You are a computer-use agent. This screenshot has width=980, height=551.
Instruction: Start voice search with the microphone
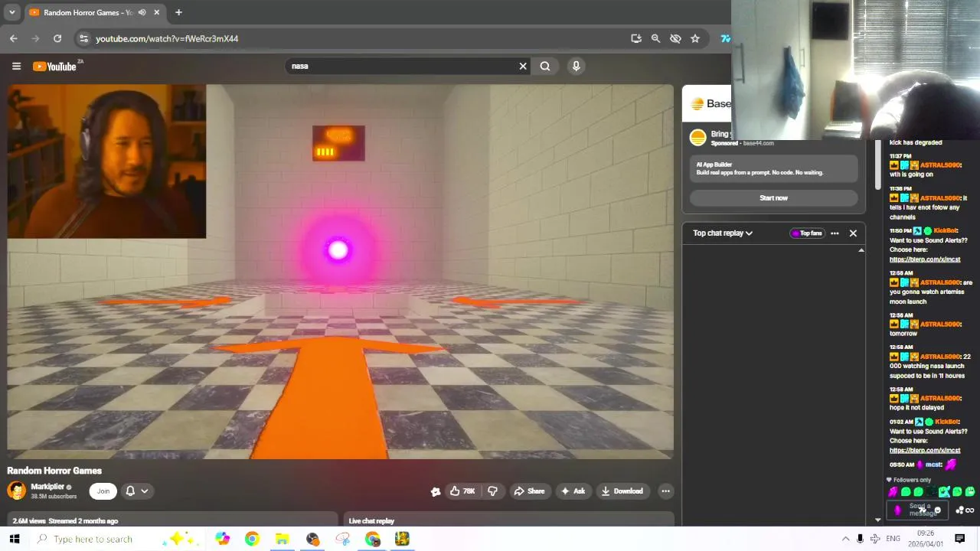(x=577, y=66)
